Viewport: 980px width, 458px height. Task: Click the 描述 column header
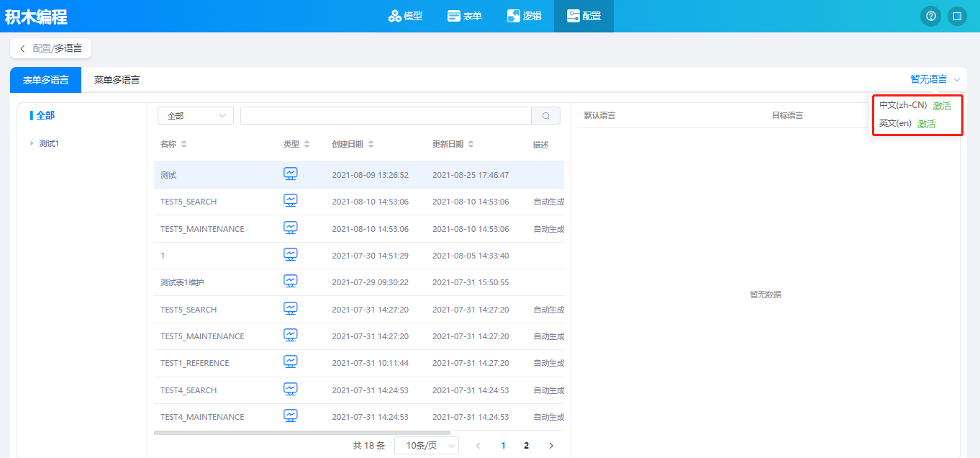click(540, 145)
